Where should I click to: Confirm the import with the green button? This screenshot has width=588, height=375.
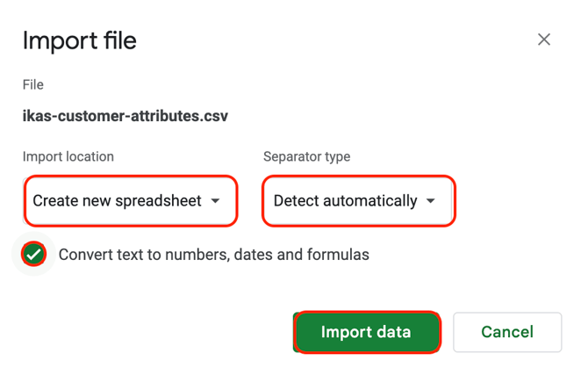pos(366,332)
